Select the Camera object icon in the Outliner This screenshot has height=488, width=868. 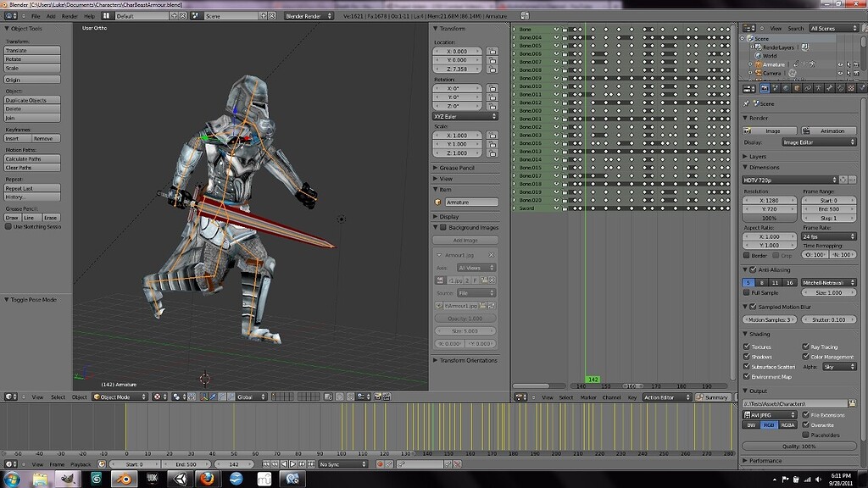coord(759,74)
